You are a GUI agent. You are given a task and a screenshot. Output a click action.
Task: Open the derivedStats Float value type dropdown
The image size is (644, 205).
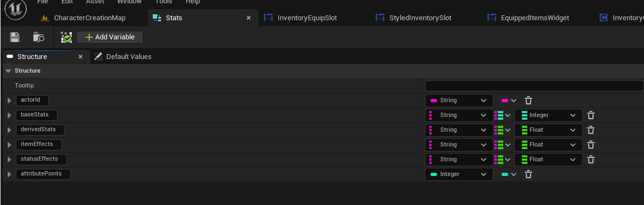pyautogui.click(x=548, y=130)
